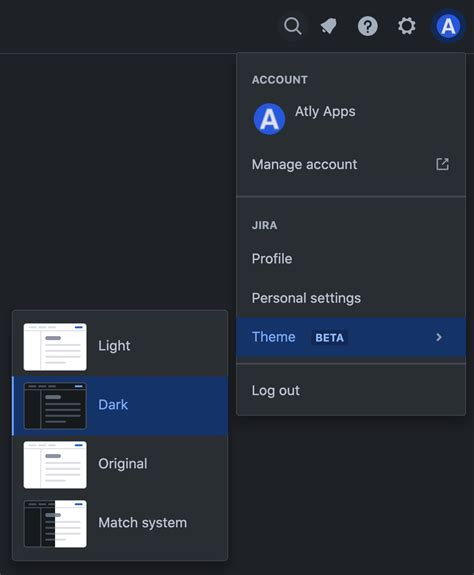Click the ACCOUNT section heading
Viewport: 474px width, 575px height.
coord(280,80)
